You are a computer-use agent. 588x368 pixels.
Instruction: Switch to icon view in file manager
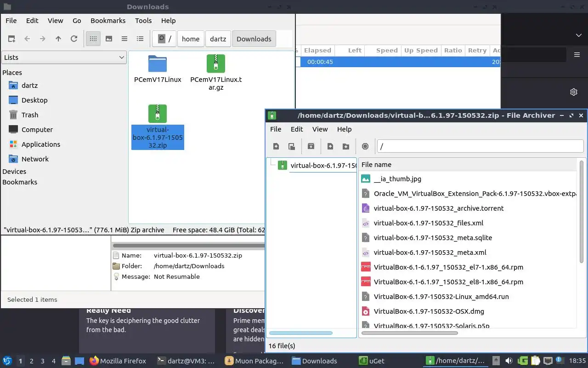tap(93, 39)
